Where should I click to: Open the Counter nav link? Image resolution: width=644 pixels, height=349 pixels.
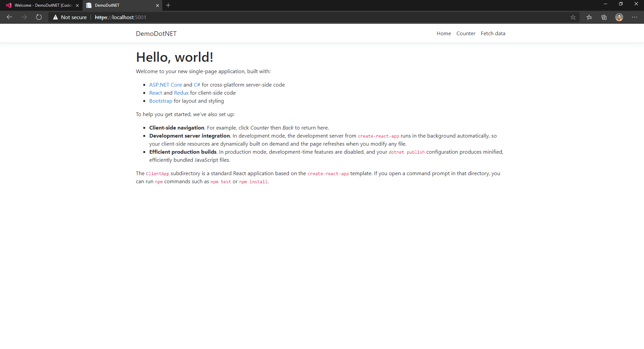click(x=466, y=34)
